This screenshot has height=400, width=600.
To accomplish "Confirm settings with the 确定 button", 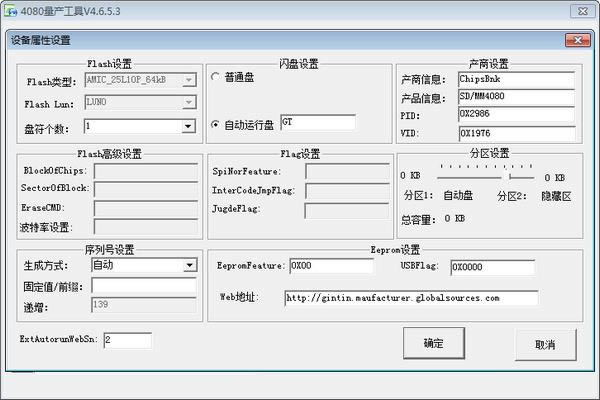I will pos(434,343).
